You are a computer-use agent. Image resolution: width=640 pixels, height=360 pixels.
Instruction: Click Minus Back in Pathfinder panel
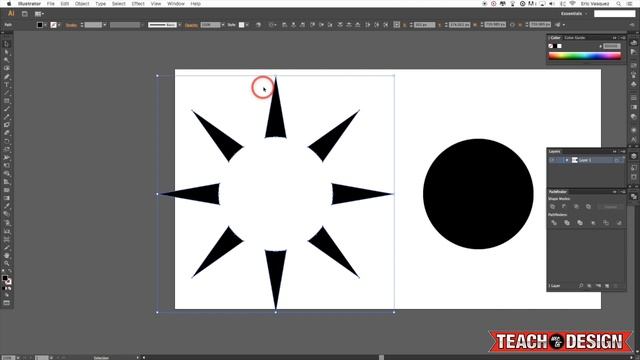(619, 223)
